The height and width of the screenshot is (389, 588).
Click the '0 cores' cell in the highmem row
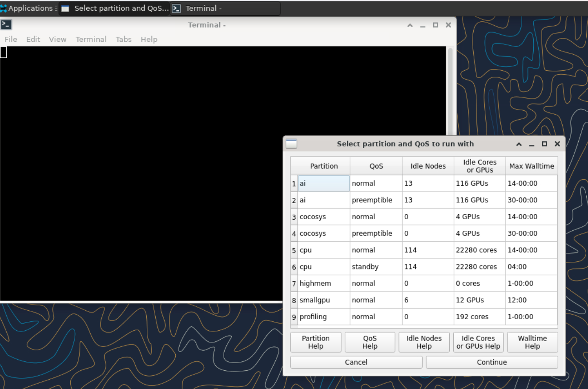(x=479, y=283)
